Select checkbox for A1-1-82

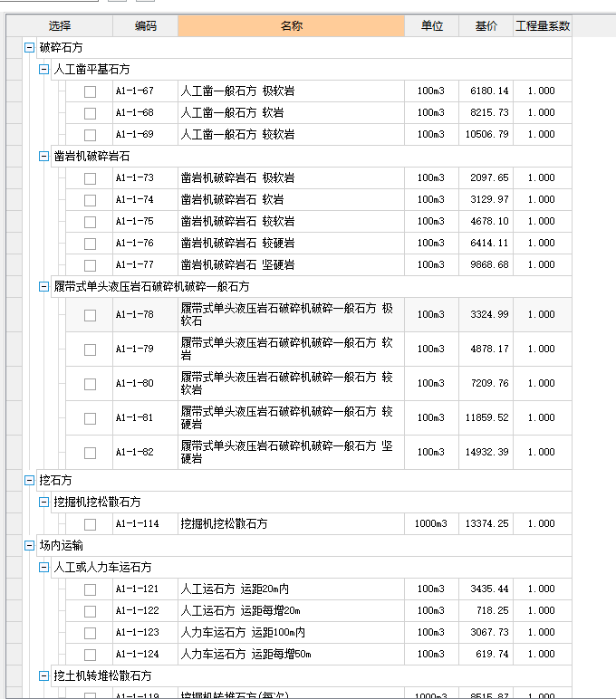tap(90, 453)
